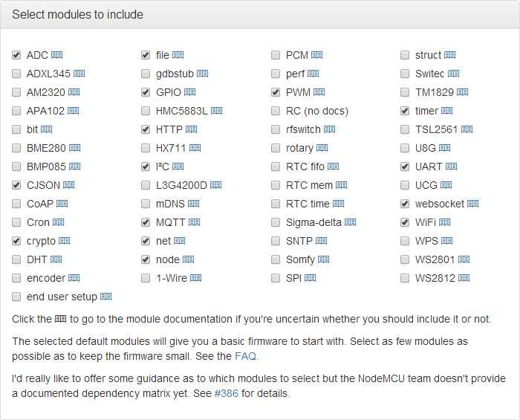Open docs icon next to crypto
Screen dimensions: 520x420
click(x=65, y=241)
